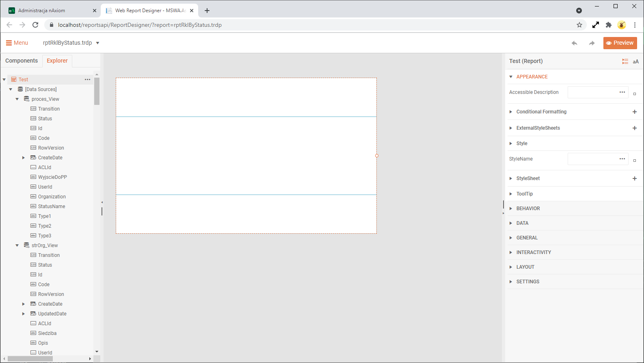Add an ExternalStyleSheets entry with plus

click(x=634, y=128)
